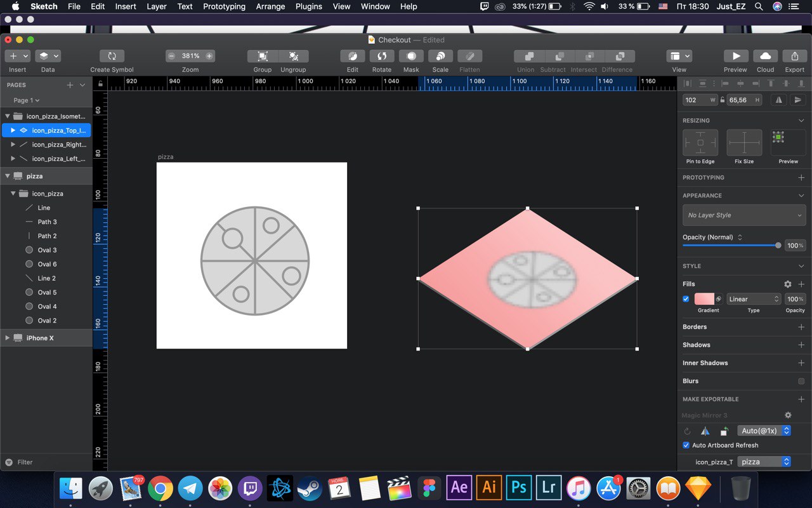Click the layer Opacity slider
The image size is (812, 508).
click(x=731, y=245)
